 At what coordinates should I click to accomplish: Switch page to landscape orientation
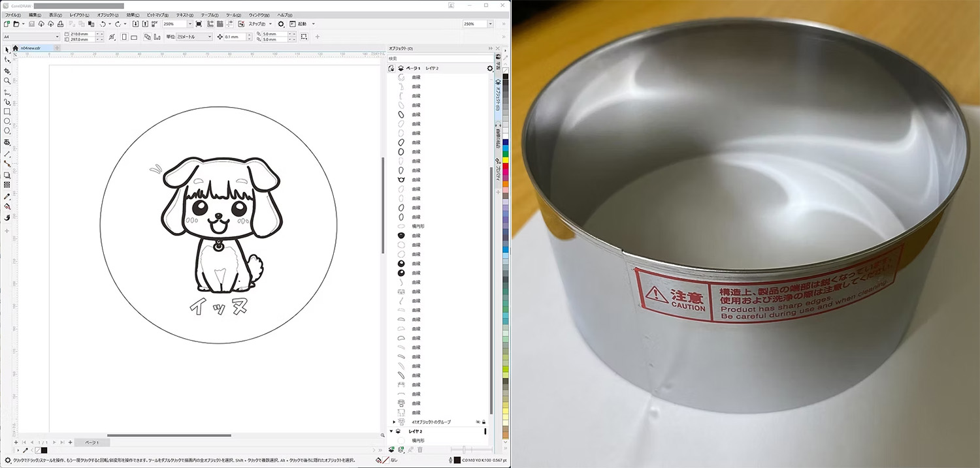[x=134, y=37]
